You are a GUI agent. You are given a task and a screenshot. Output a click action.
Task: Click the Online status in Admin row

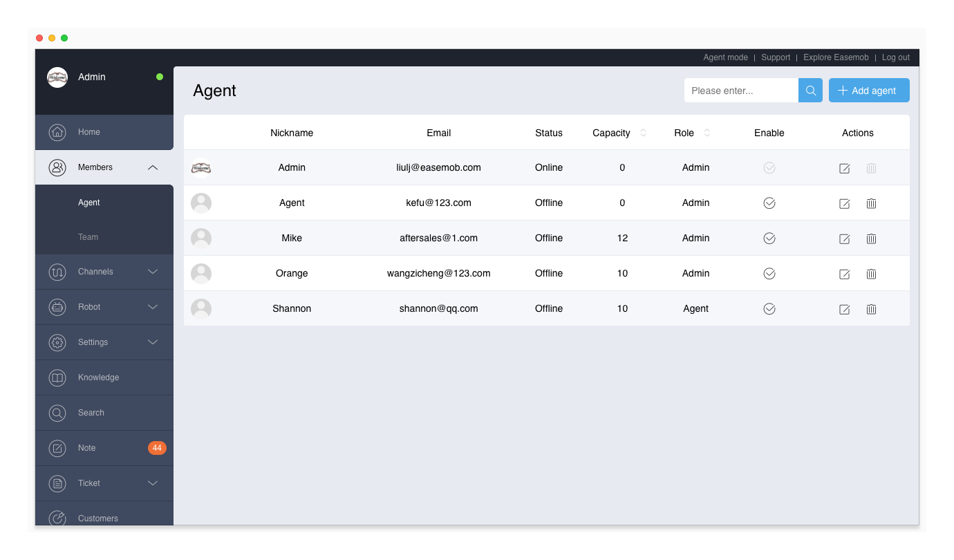tap(549, 167)
